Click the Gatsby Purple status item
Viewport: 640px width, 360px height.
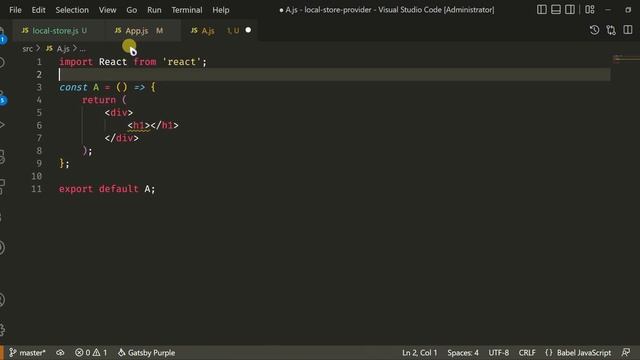pos(147,353)
